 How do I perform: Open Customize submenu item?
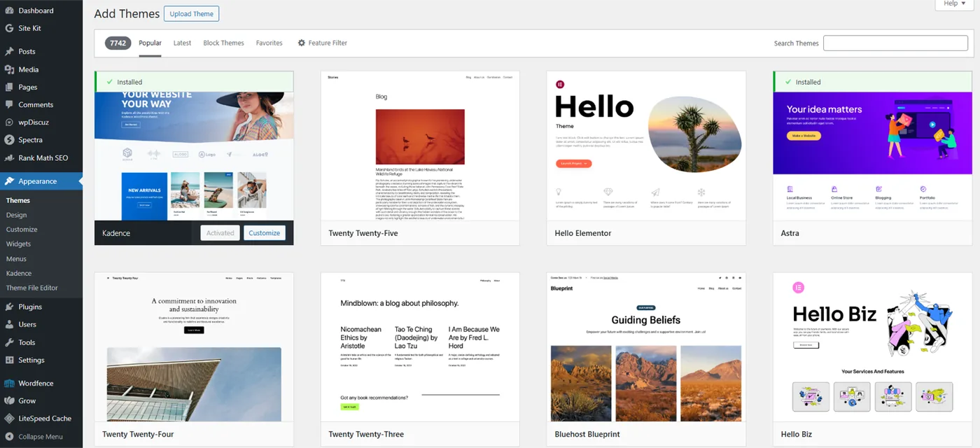tap(22, 230)
